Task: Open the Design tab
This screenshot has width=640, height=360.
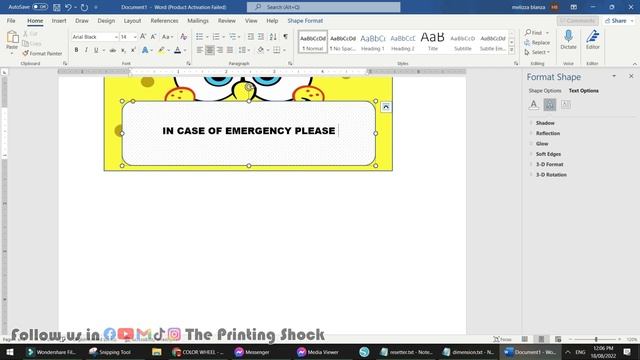Action: click(106, 21)
